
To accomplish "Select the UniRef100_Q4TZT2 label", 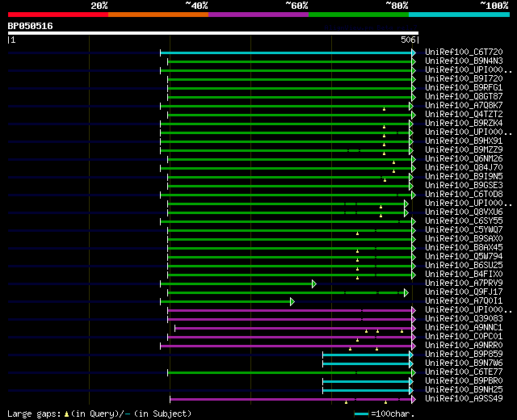I will pos(464,115).
